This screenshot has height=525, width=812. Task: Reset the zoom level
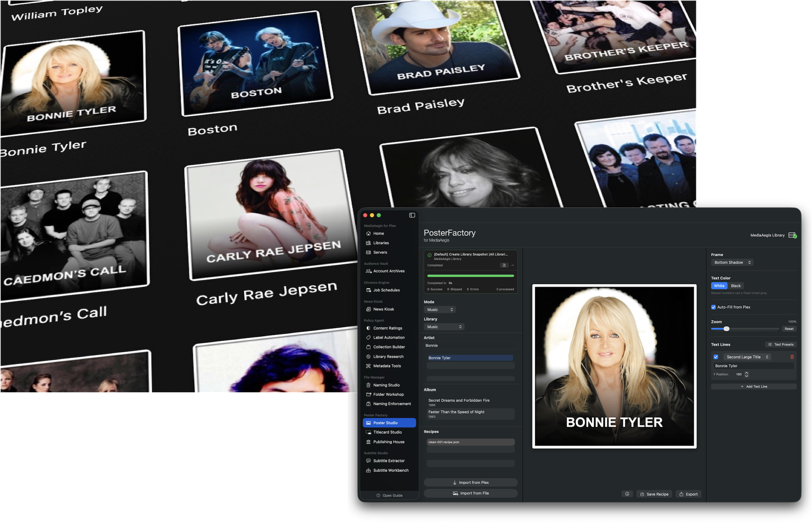(789, 329)
